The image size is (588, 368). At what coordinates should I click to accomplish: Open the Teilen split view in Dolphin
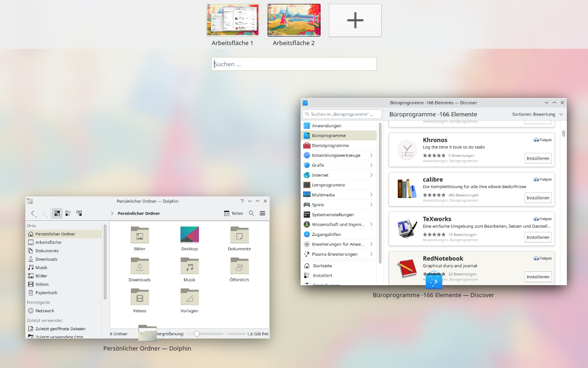(x=233, y=213)
